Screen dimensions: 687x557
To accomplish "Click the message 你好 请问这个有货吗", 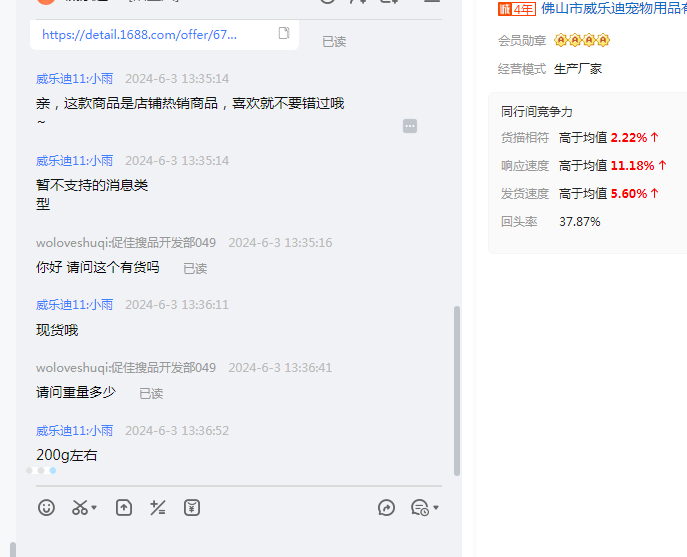I will point(98,267).
